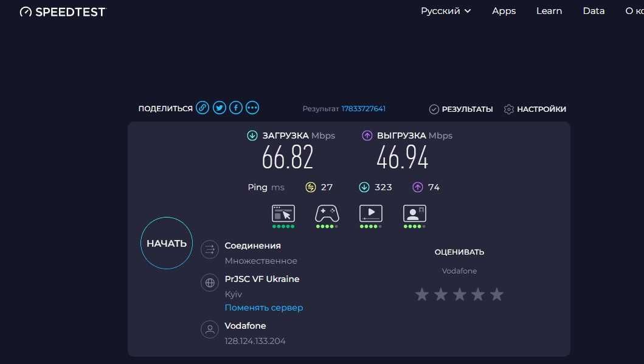Open the Русский language dropdown
644x364 pixels.
446,11
